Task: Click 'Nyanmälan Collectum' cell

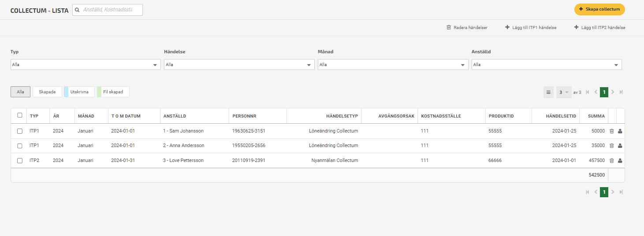Action: point(335,161)
